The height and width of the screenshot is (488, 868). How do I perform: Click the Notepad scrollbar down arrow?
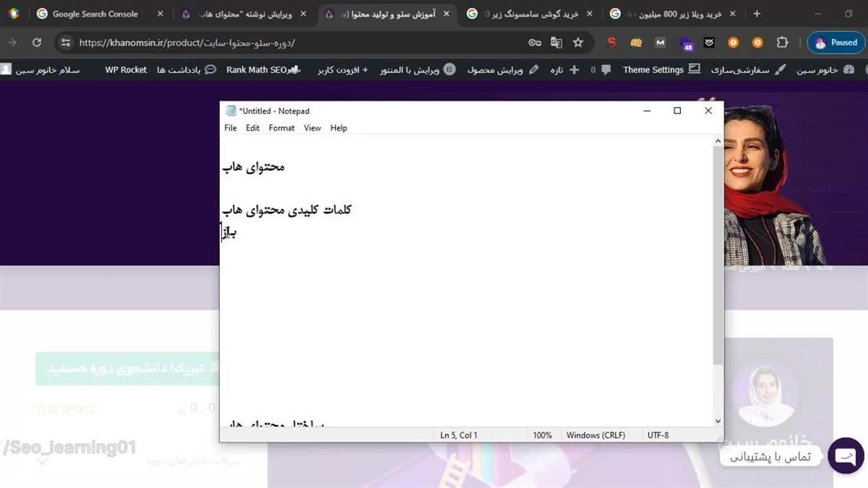718,421
